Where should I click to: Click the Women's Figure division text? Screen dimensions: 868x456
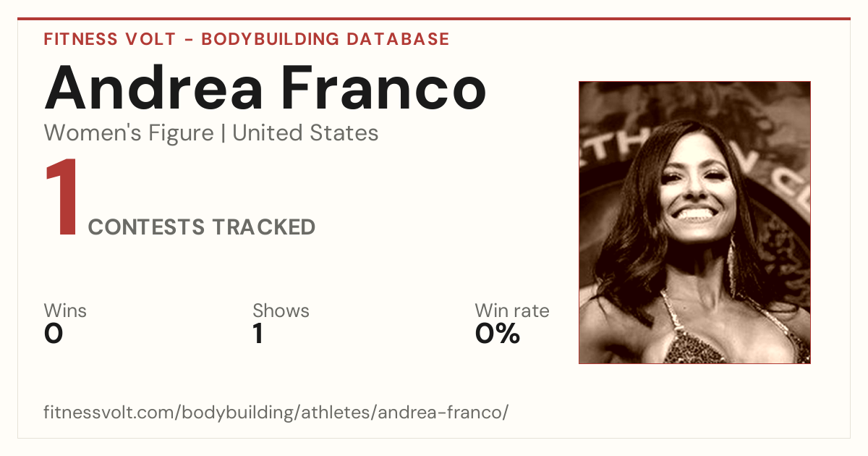129,133
